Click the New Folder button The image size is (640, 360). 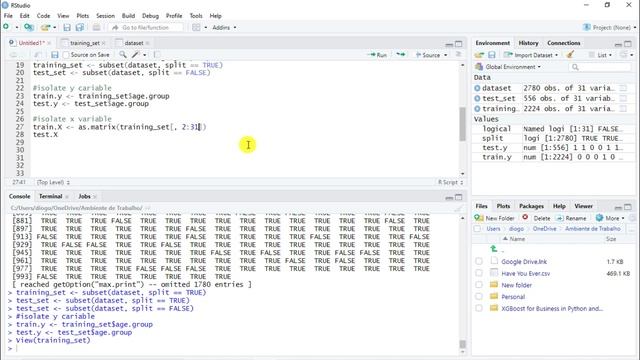coord(494,218)
